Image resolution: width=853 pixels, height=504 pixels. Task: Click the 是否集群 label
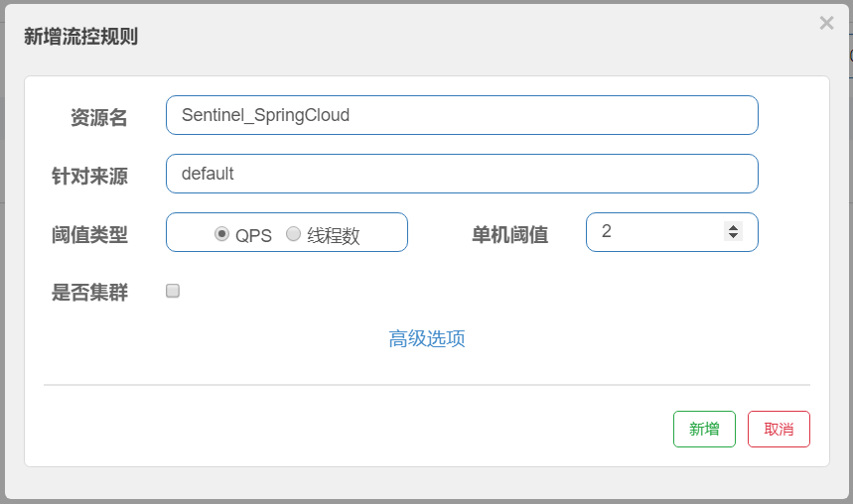click(89, 293)
